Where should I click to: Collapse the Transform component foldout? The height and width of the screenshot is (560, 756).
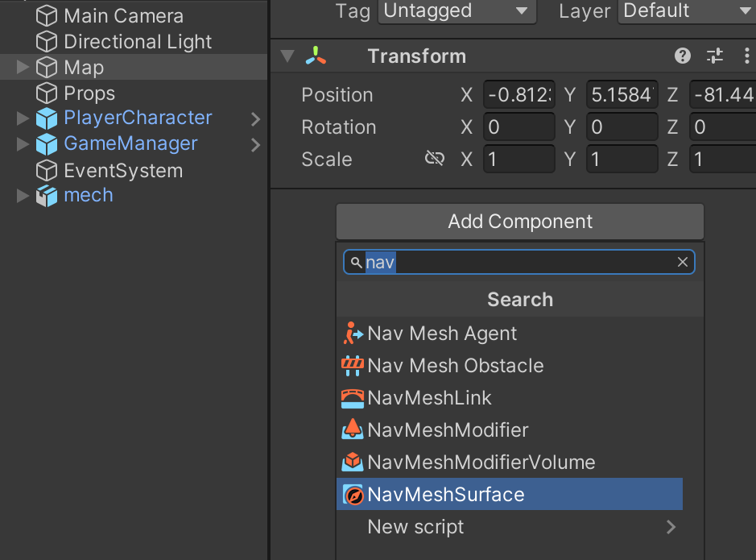(x=287, y=56)
